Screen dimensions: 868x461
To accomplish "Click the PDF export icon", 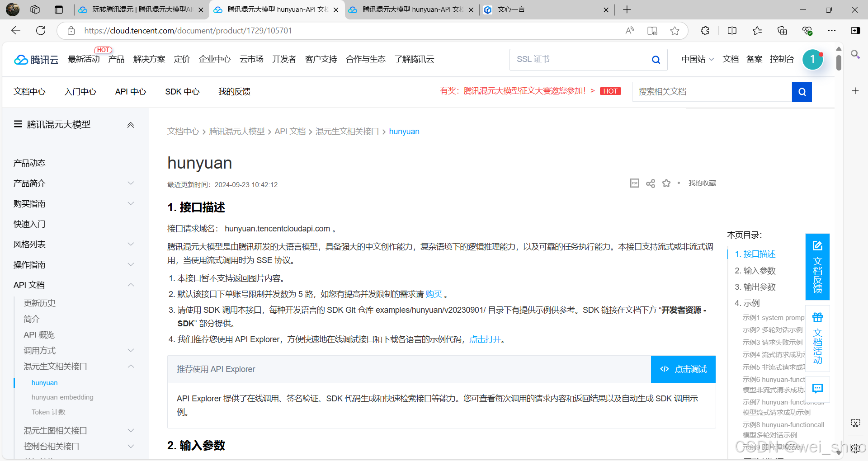I will 634,183.
